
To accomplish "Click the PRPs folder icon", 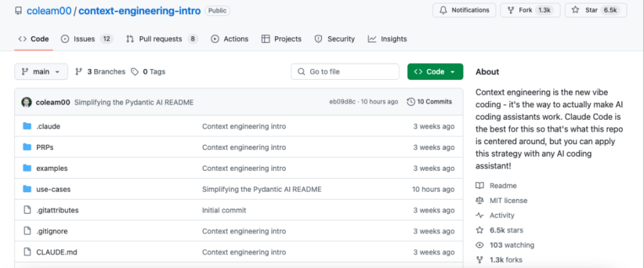I will click(28, 147).
